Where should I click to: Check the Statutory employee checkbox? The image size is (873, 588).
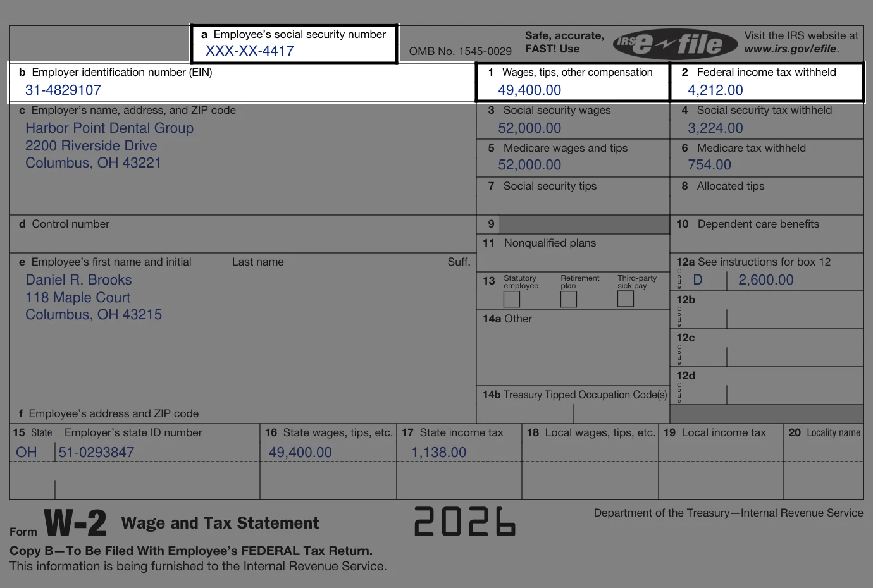point(512,299)
